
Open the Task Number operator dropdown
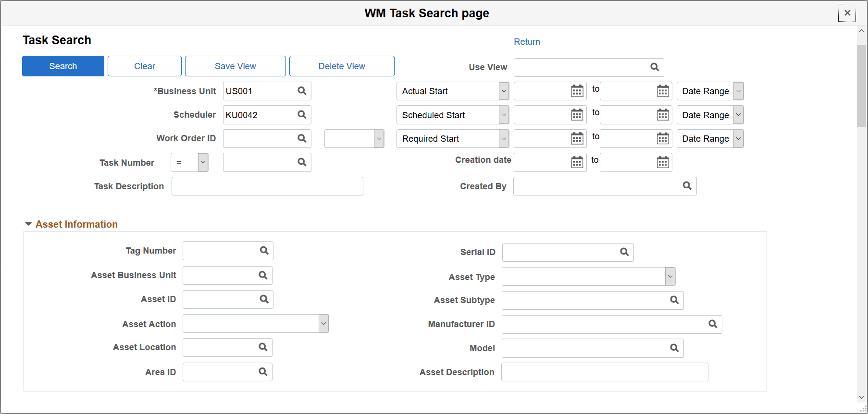189,162
